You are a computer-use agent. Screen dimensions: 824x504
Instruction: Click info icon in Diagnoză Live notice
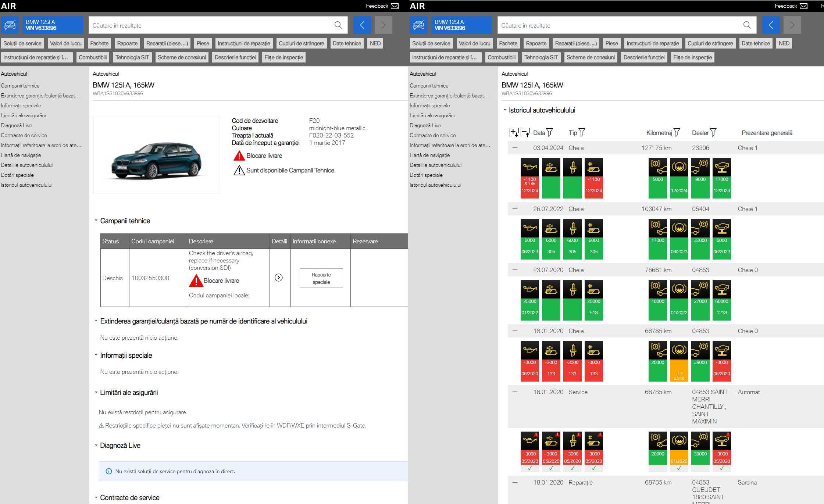click(x=109, y=471)
